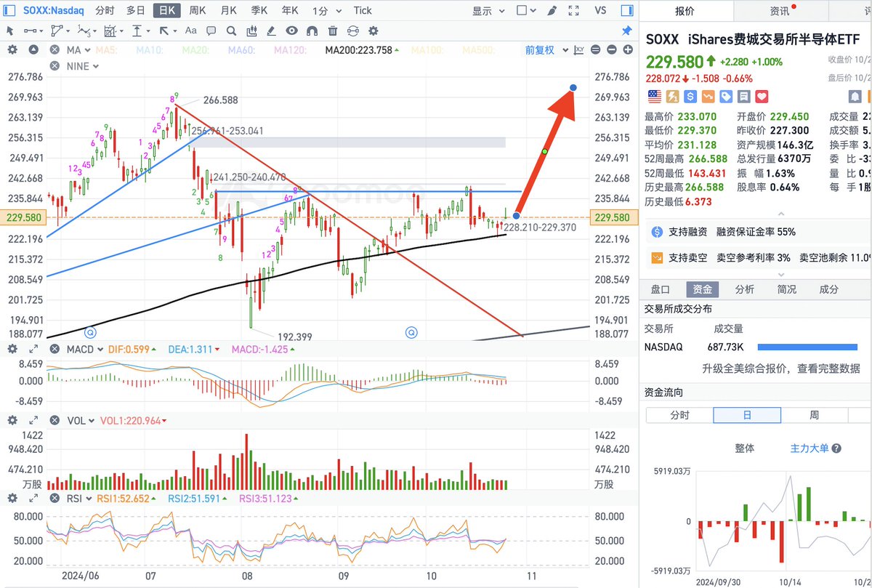The image size is (872, 588).
Task: Open MACD panel settings gear
Action: [12, 349]
